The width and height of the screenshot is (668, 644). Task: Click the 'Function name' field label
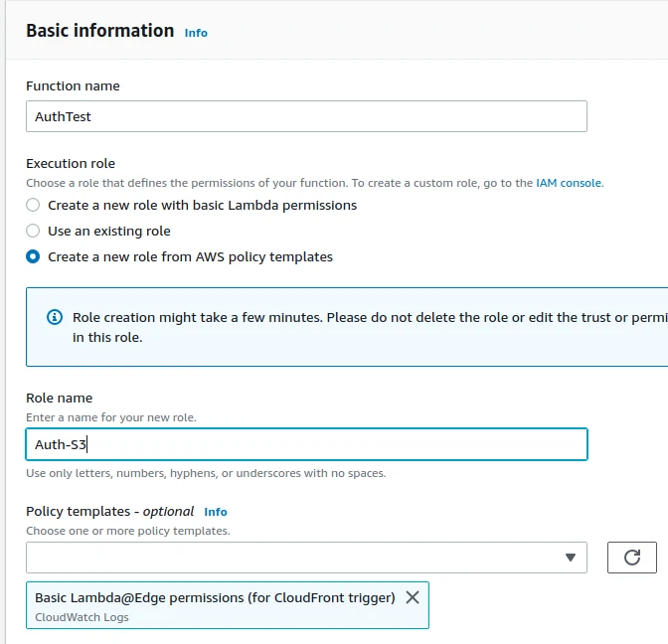73,86
